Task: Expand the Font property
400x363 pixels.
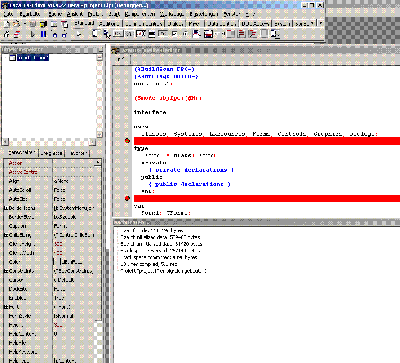Action: (5, 307)
